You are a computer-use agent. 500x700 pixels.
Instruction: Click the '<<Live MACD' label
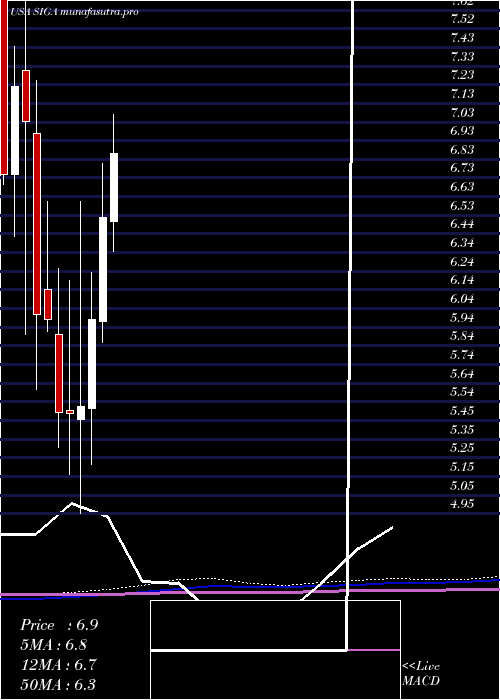tap(421, 674)
